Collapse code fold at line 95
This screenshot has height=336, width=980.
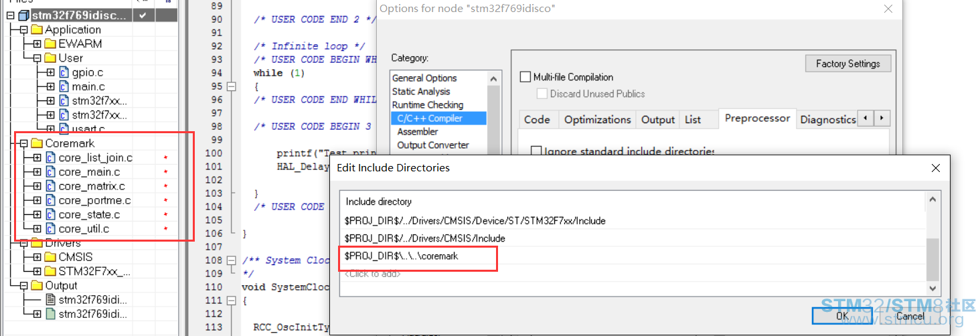[x=232, y=86]
